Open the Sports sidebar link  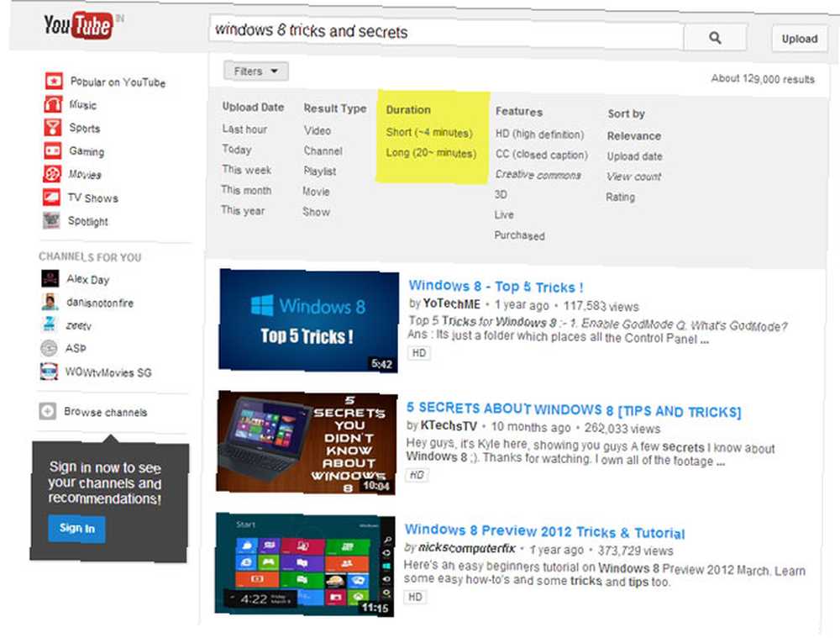tap(84, 128)
